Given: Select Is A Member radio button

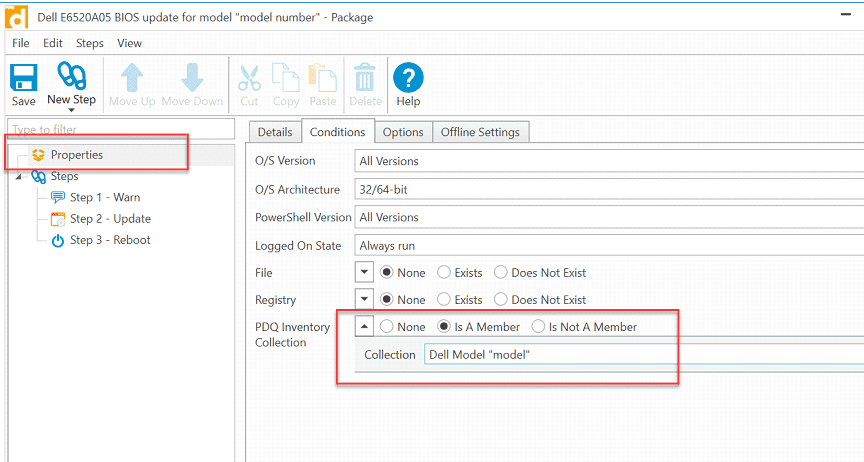Looking at the screenshot, I should coord(444,326).
